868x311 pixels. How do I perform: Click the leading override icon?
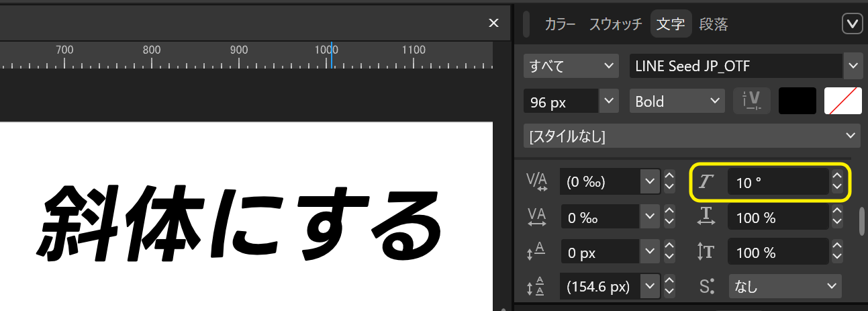coord(536,287)
